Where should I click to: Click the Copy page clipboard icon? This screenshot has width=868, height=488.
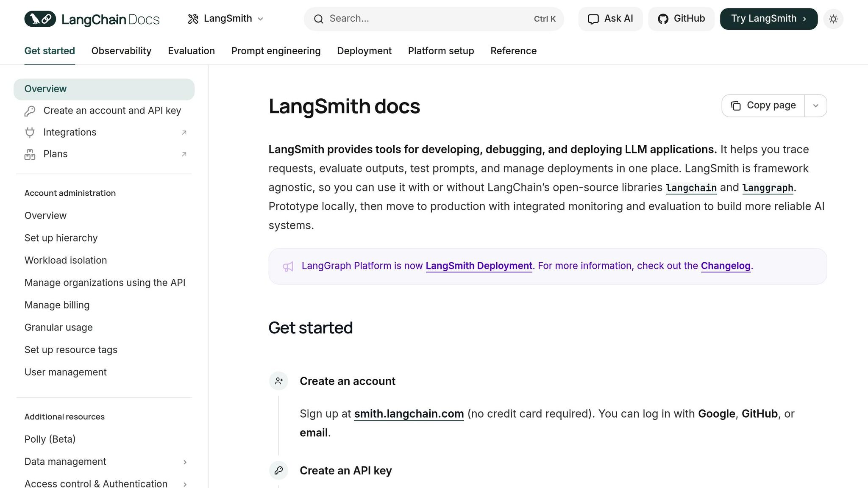735,105
